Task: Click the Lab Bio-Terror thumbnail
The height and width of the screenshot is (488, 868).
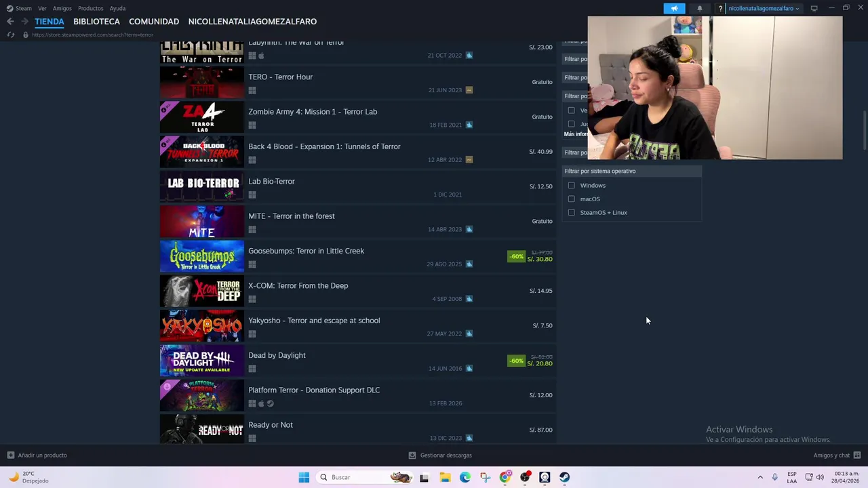Action: pos(202,186)
